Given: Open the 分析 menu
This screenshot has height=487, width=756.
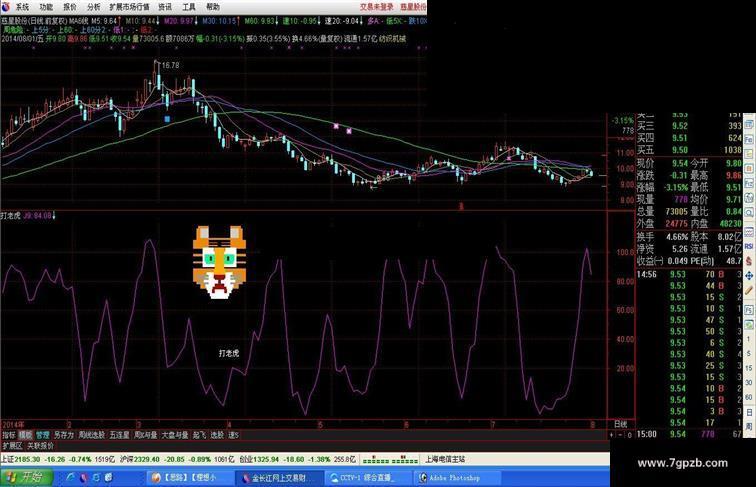Looking at the screenshot, I should pyautogui.click(x=94, y=7).
